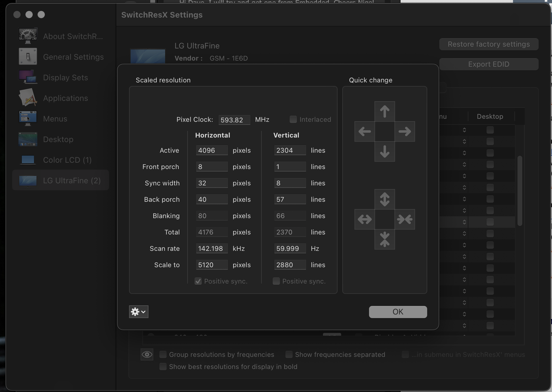Open the gear actions dropdown menu
Screen dimensions: 552x392
139,312
